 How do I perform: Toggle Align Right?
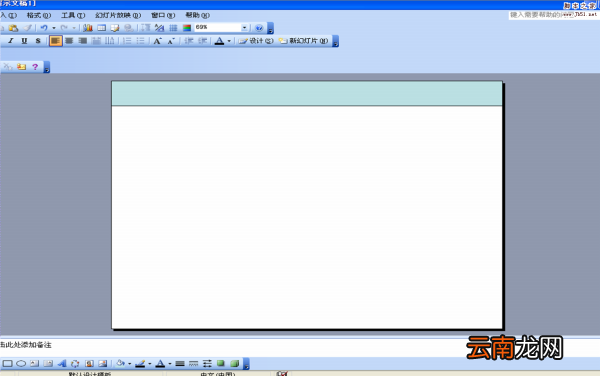(83, 41)
